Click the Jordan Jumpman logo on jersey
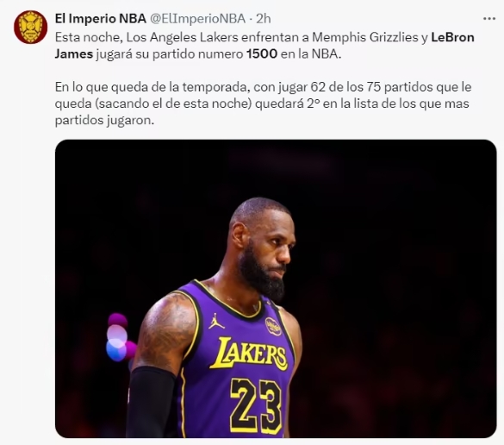504x445 pixels. coord(216,321)
